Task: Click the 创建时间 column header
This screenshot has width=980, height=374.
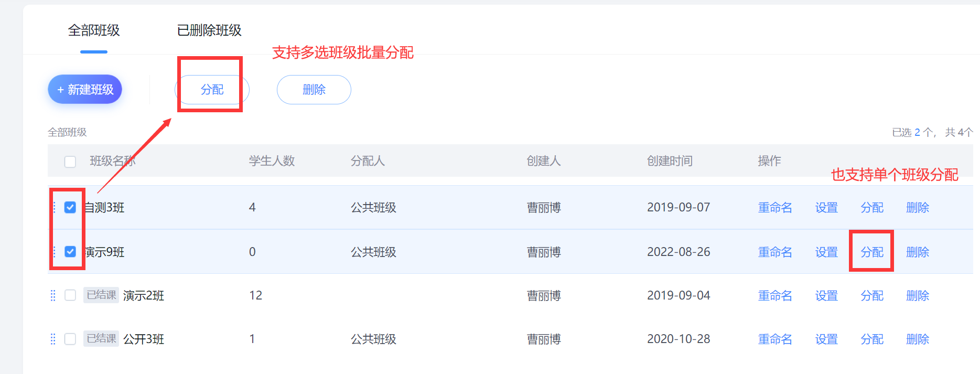Action: [x=670, y=161]
